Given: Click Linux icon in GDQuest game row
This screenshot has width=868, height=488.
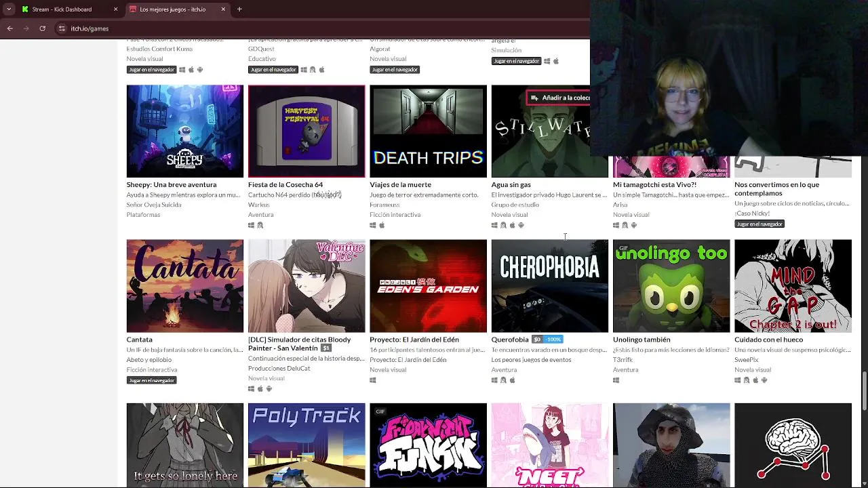Looking at the screenshot, I should click(313, 70).
